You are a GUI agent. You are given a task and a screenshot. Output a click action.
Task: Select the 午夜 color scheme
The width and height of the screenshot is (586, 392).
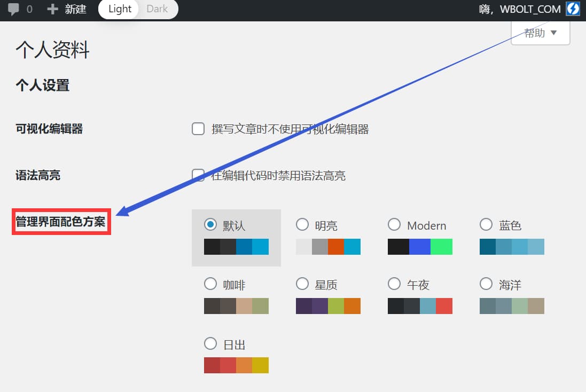click(x=394, y=284)
